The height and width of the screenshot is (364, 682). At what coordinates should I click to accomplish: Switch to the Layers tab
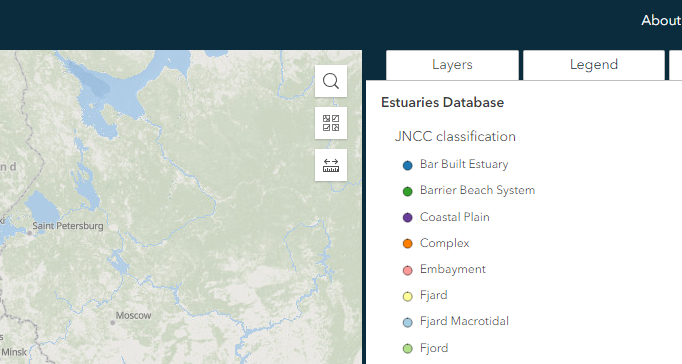[452, 65]
